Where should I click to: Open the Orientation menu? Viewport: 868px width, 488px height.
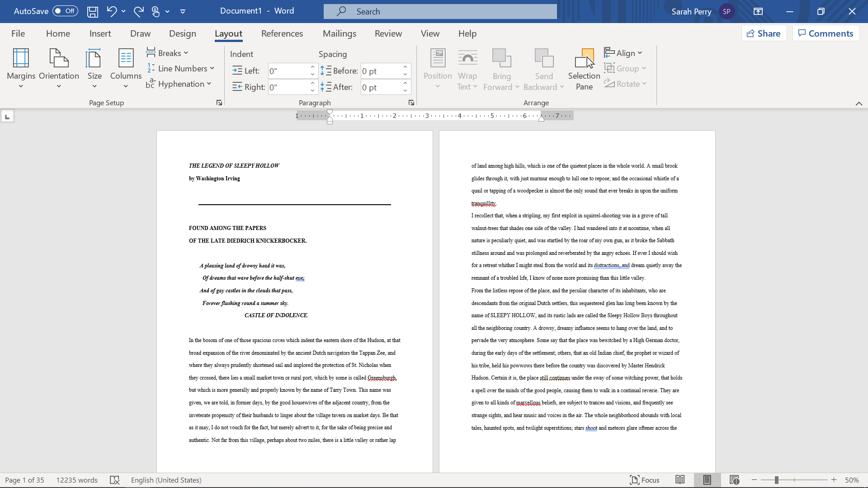coord(59,68)
